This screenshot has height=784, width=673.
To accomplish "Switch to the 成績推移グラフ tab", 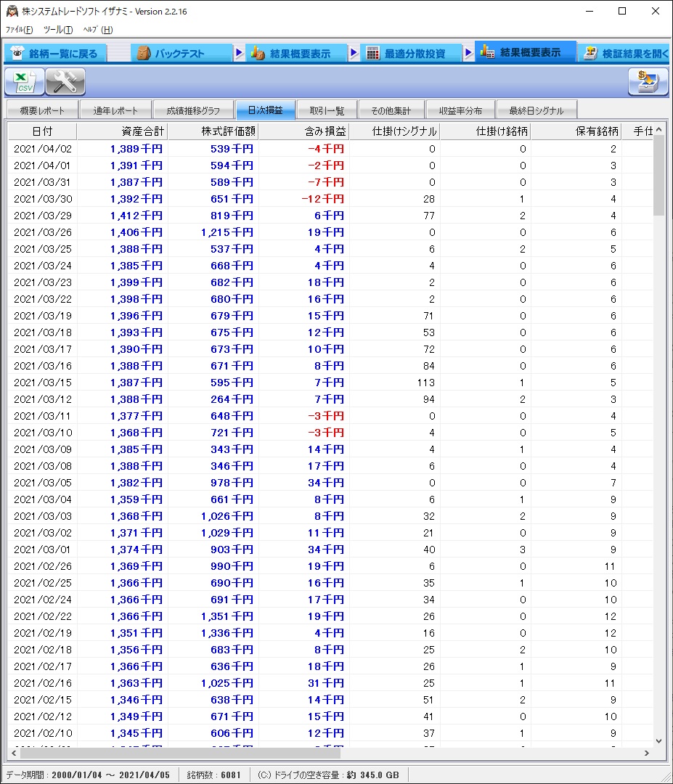I will pos(193,110).
